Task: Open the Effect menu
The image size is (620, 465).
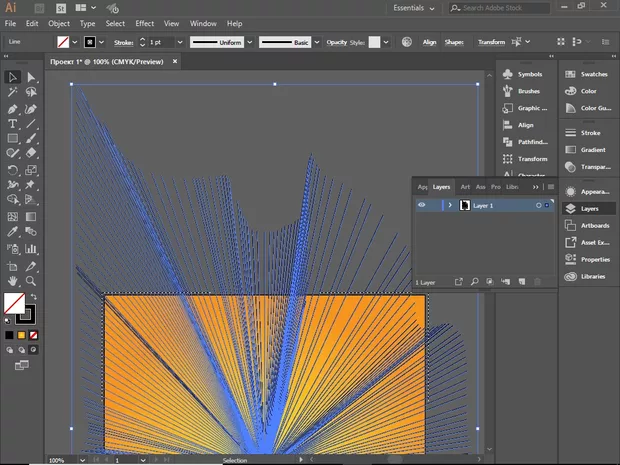Action: (x=145, y=23)
